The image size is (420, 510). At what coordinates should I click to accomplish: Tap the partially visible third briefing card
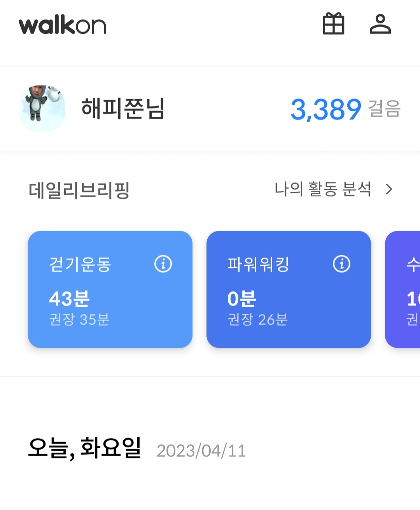point(404,289)
